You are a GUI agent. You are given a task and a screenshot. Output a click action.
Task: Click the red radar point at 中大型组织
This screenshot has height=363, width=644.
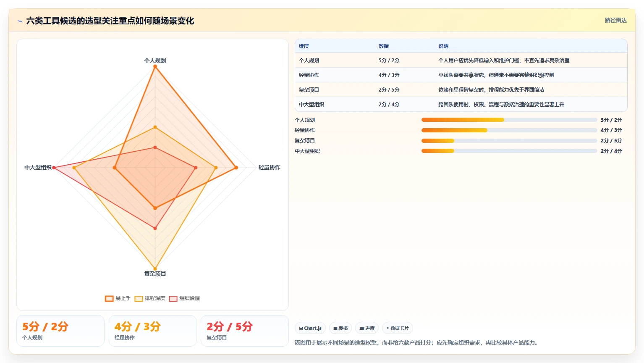coord(54,168)
